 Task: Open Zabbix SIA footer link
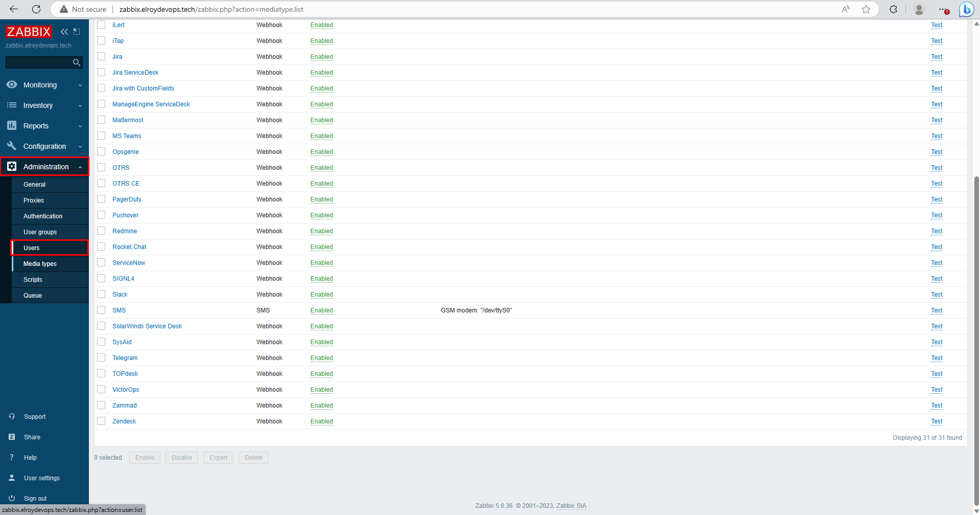[571, 506]
